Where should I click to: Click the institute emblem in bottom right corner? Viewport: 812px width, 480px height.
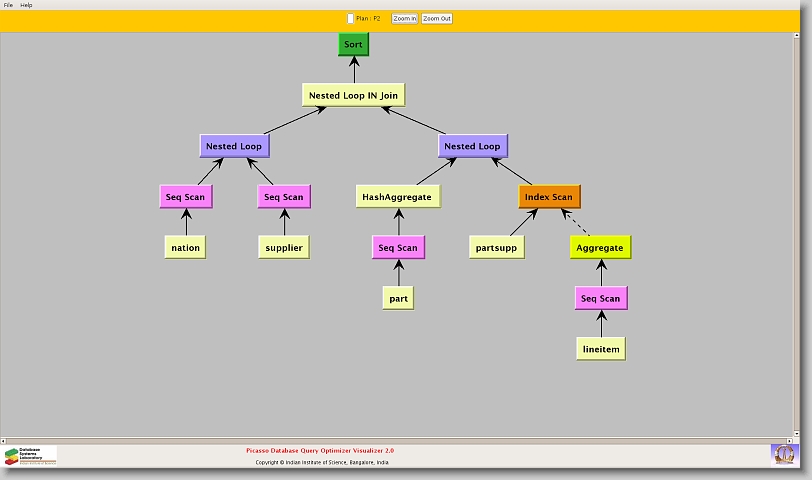(x=784, y=454)
